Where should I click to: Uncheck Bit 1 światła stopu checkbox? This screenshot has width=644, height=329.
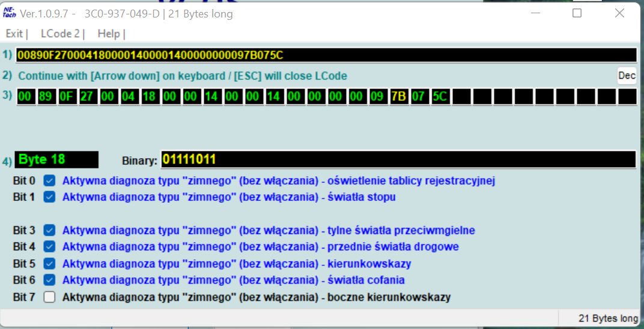tap(49, 197)
